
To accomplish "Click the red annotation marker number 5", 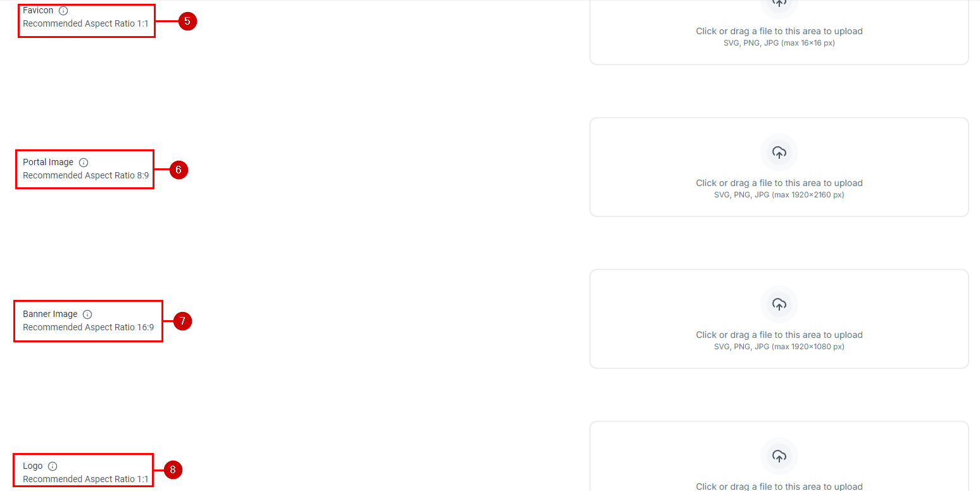I will tap(187, 21).
